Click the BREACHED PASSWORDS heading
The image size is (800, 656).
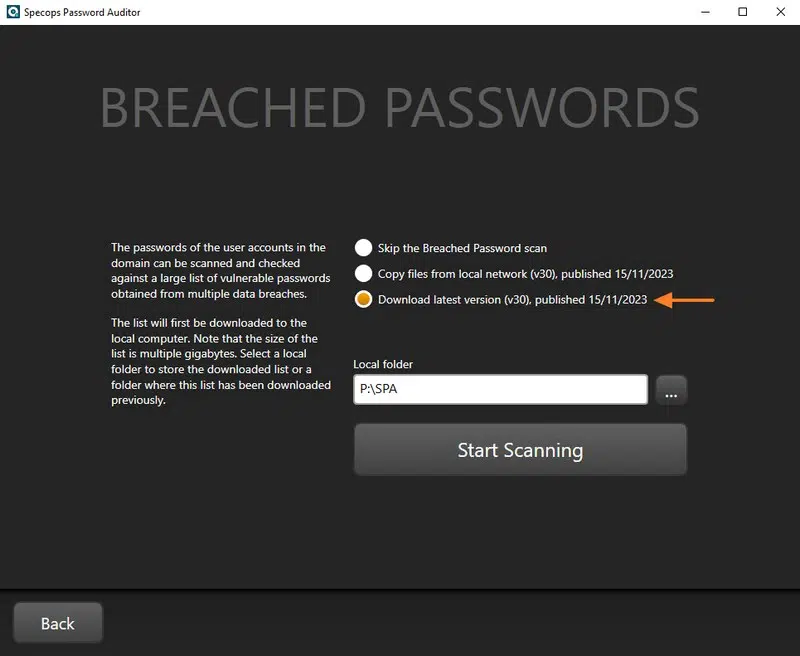(400, 108)
